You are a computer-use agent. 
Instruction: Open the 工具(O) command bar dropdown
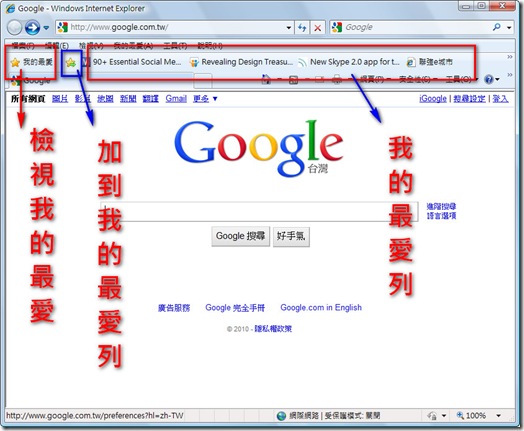point(461,80)
